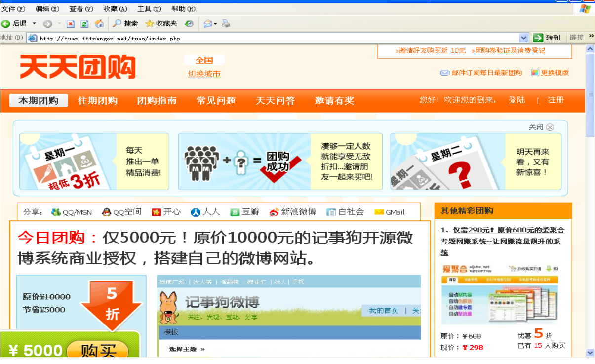Stop page loading with the red X icon

(x=71, y=23)
